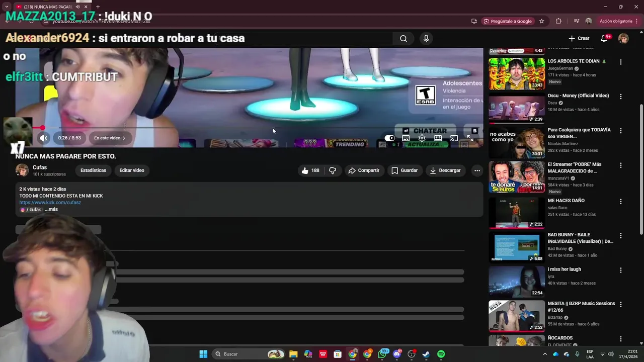Cast the video to a device

pos(454,138)
